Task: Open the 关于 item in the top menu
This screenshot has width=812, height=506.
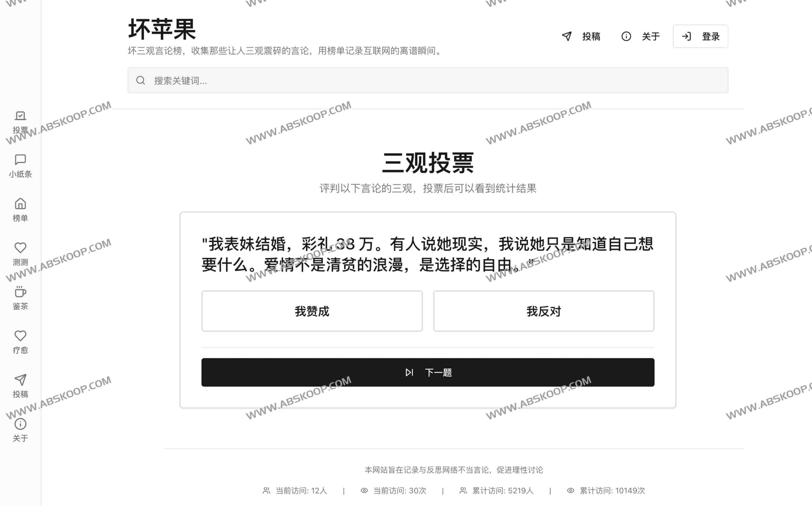Action: (x=651, y=36)
